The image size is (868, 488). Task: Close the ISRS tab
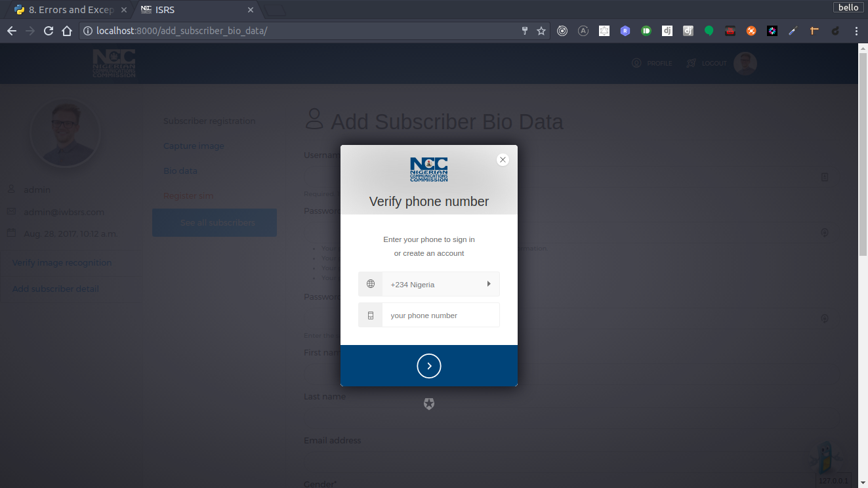[251, 10]
